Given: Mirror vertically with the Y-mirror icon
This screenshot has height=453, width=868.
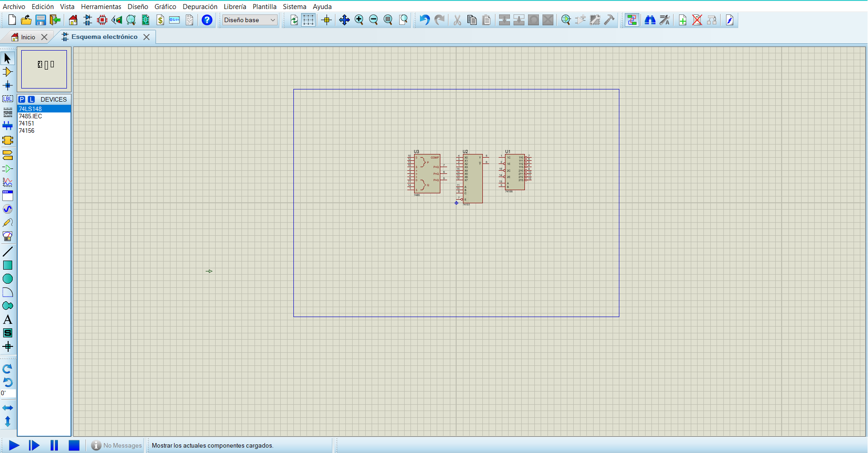Looking at the screenshot, I should 8,421.
